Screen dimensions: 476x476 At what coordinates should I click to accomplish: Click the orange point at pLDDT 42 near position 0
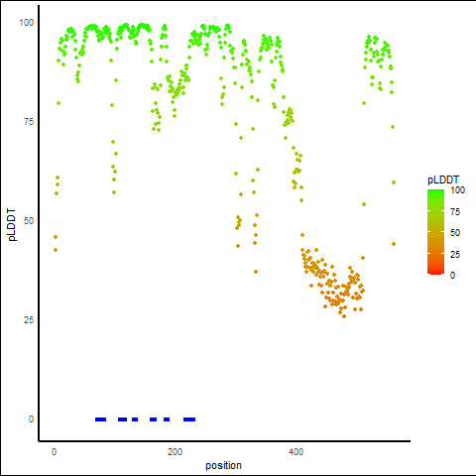point(56,250)
